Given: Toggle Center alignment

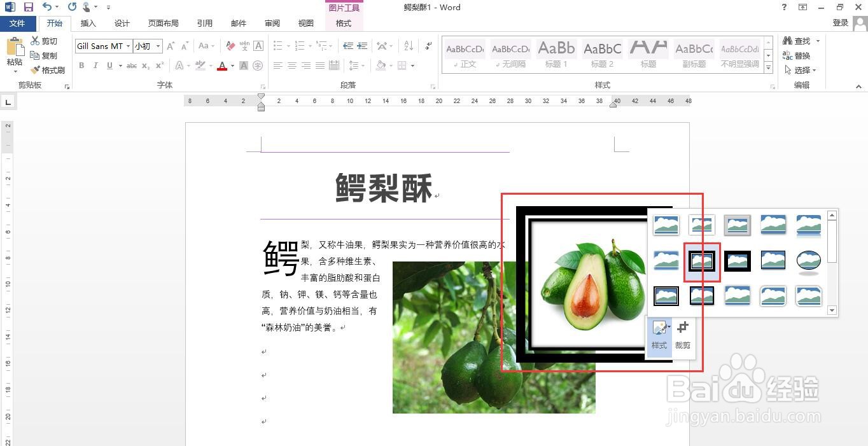Looking at the screenshot, I should click(292, 66).
